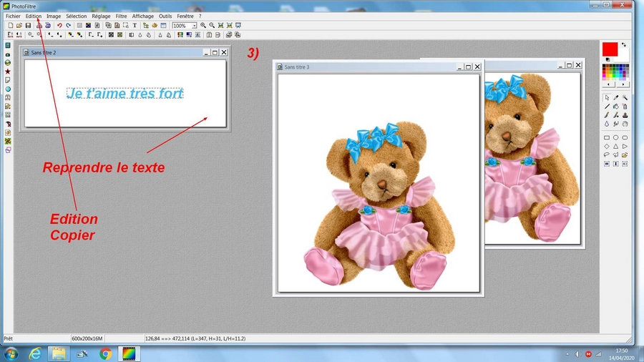Click the Save floppy disk icon
Screen dimensions: 644x362
[x=28, y=25]
